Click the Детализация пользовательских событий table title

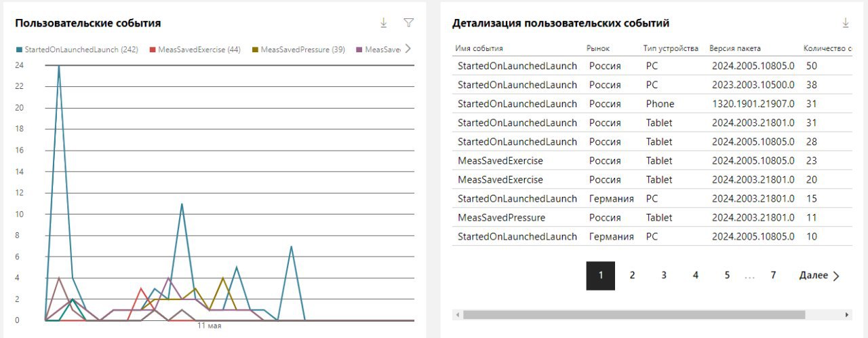tap(561, 23)
